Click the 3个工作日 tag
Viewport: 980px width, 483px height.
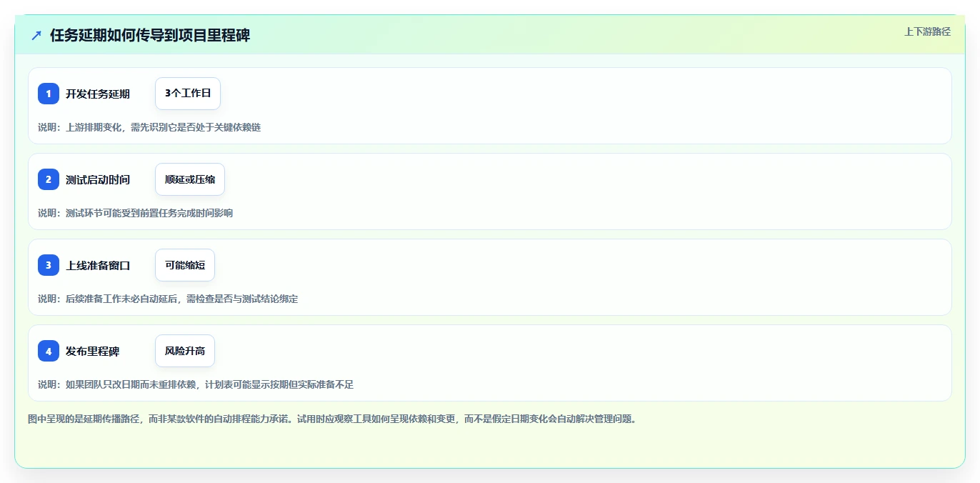[x=188, y=94]
